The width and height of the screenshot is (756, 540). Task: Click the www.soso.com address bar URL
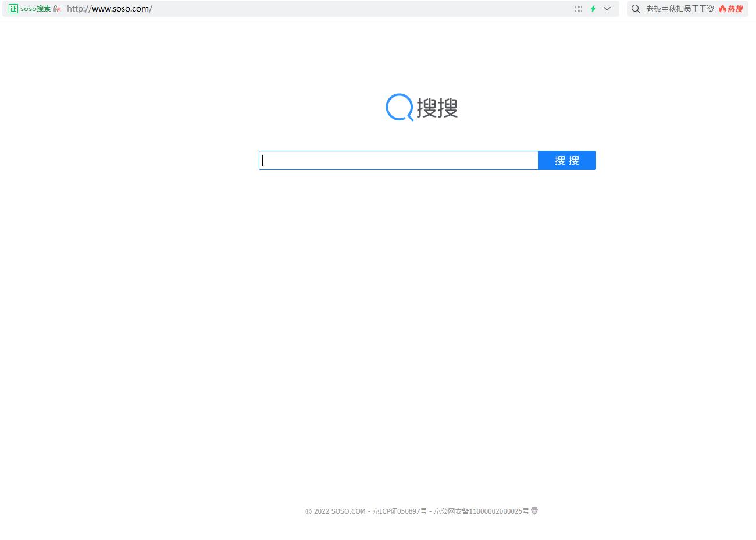pos(109,9)
